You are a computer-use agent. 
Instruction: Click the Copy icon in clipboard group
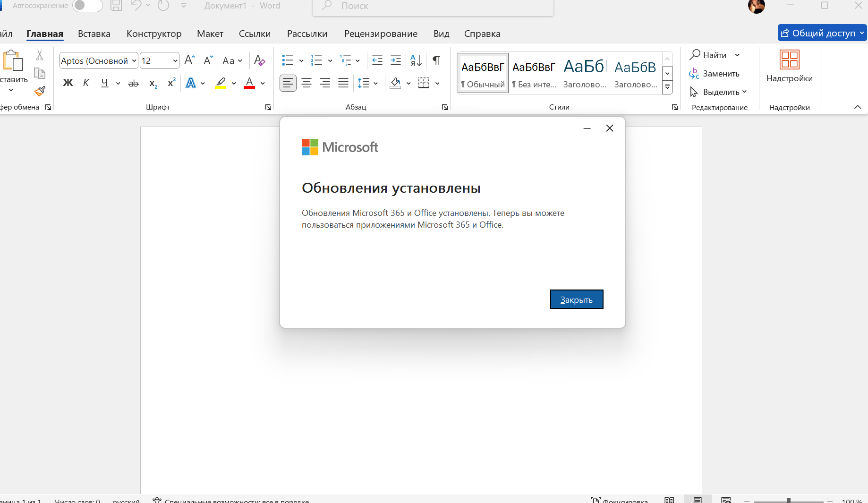pyautogui.click(x=40, y=73)
